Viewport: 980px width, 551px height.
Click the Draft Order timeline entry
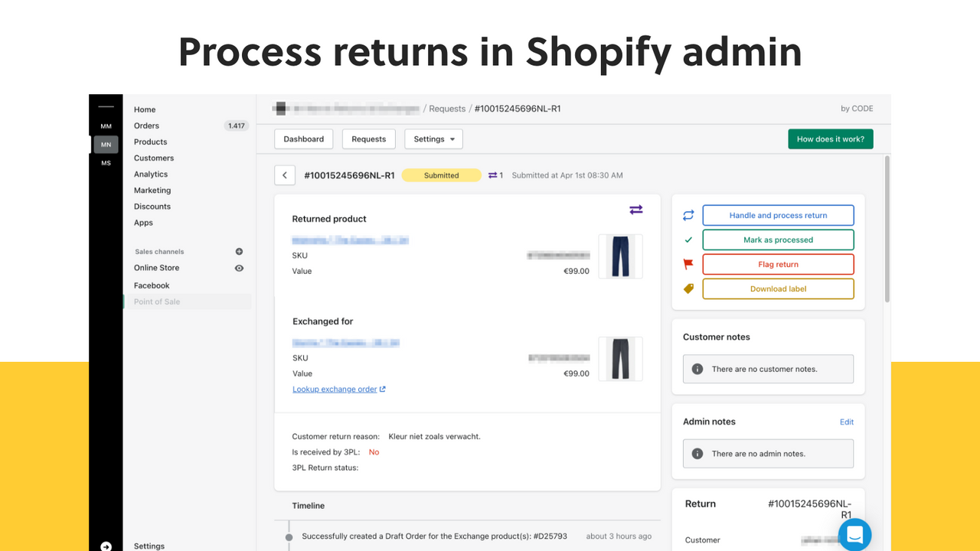click(435, 536)
